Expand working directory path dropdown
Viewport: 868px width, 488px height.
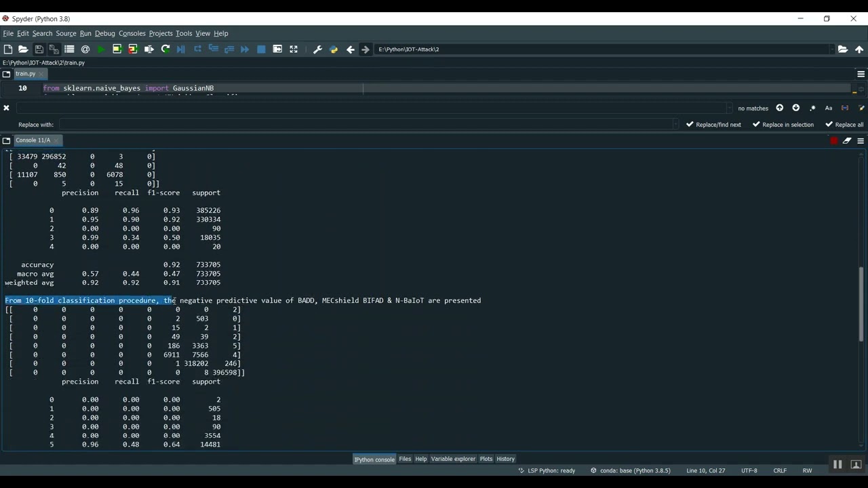pyautogui.click(x=832, y=49)
